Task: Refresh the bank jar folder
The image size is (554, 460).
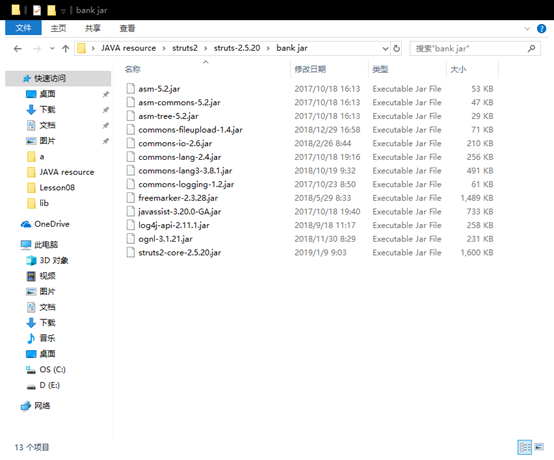Action: coord(396,48)
